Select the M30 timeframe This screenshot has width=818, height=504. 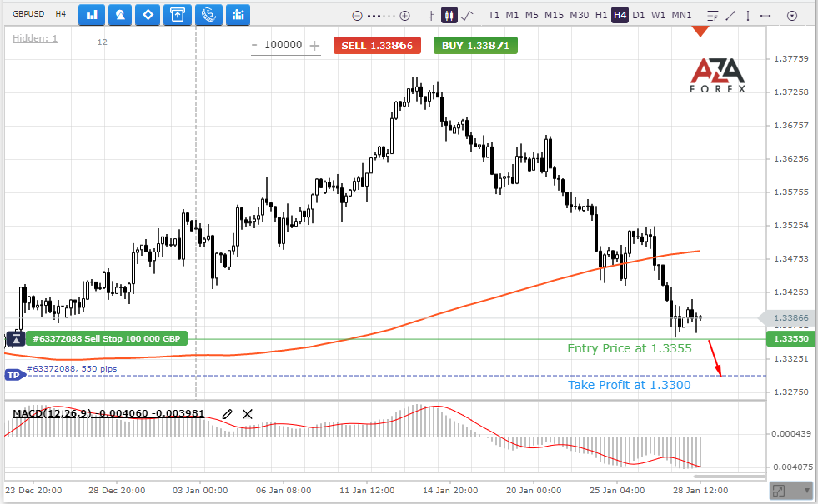point(579,15)
